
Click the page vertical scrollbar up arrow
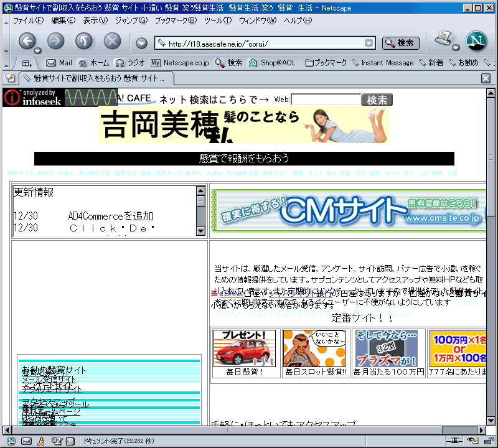point(491,93)
